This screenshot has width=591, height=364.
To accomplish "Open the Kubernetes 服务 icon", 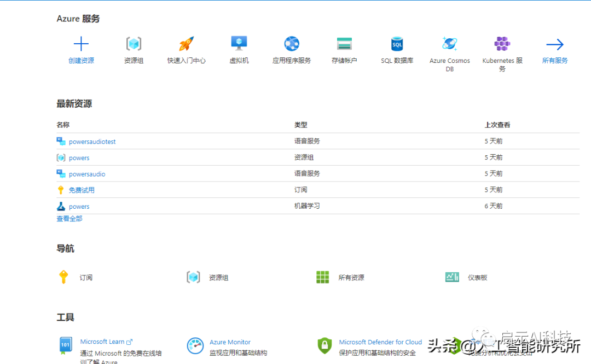I will click(502, 44).
